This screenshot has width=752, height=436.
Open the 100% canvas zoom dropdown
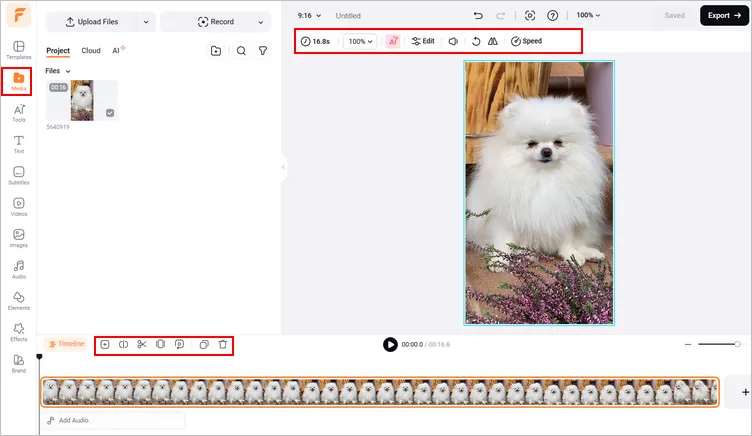pos(588,15)
